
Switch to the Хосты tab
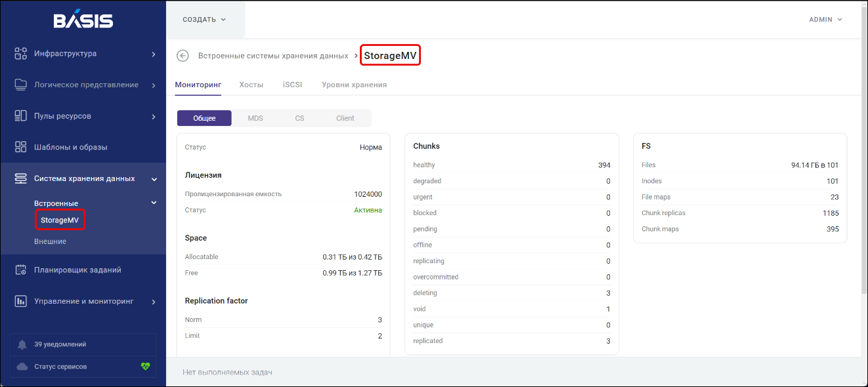(251, 85)
